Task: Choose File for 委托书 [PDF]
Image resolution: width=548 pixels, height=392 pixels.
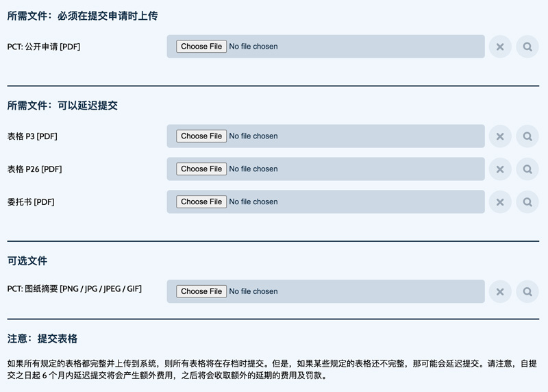Action: point(201,201)
